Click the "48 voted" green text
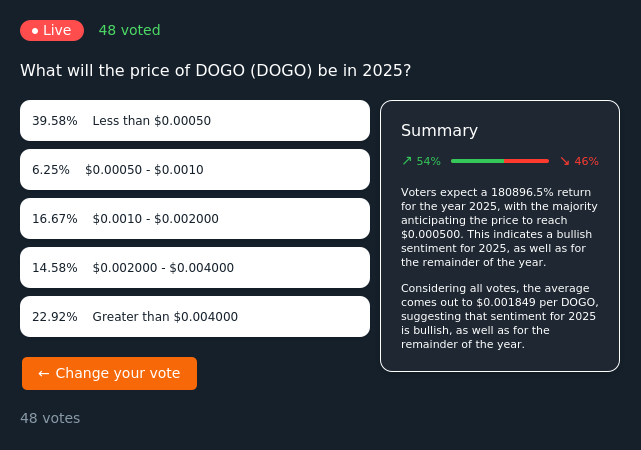This screenshot has width=641, height=450. (129, 30)
